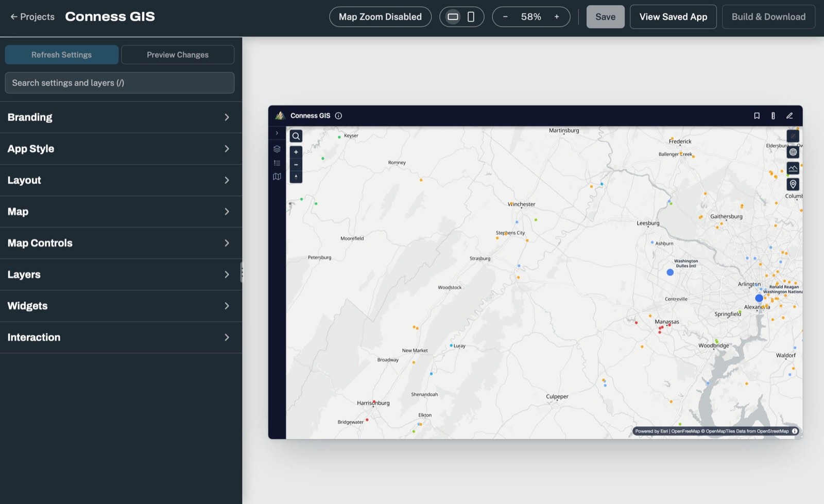Click the large blue point near Dulles
824x504 pixels.
[670, 272]
